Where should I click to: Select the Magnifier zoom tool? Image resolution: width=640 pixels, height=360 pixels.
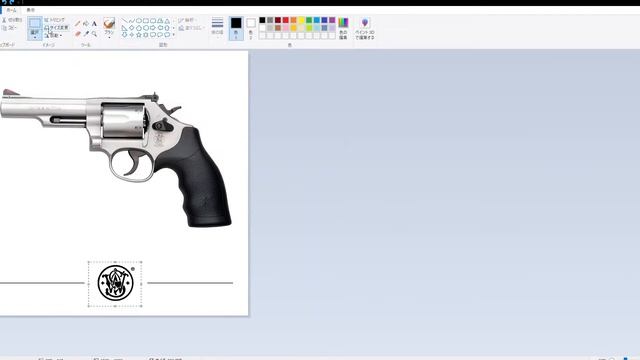94,34
